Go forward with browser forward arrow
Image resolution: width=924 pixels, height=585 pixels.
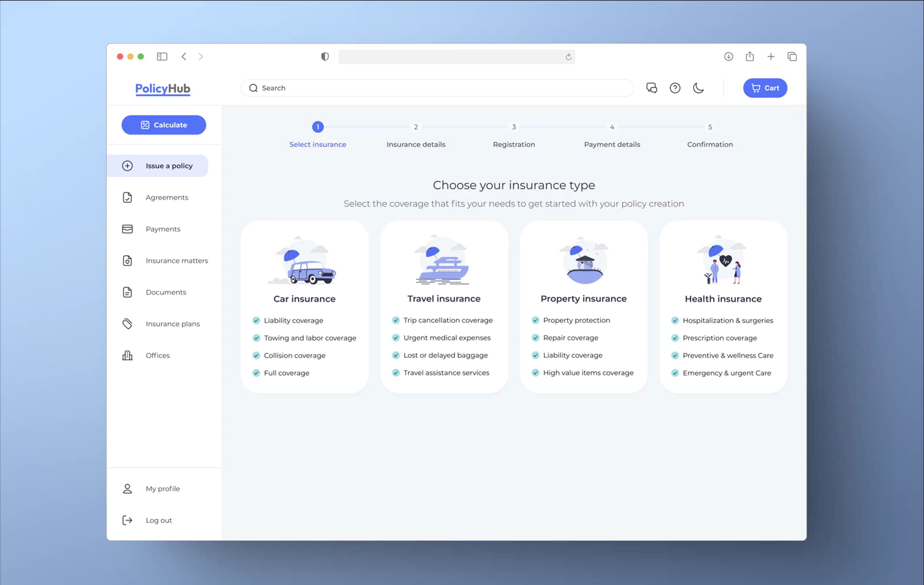pyautogui.click(x=201, y=57)
